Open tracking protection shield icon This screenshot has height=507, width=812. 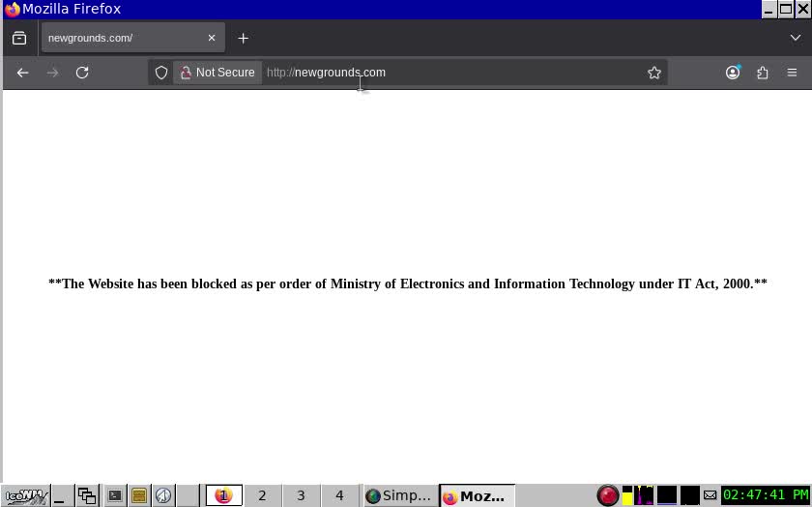click(161, 73)
